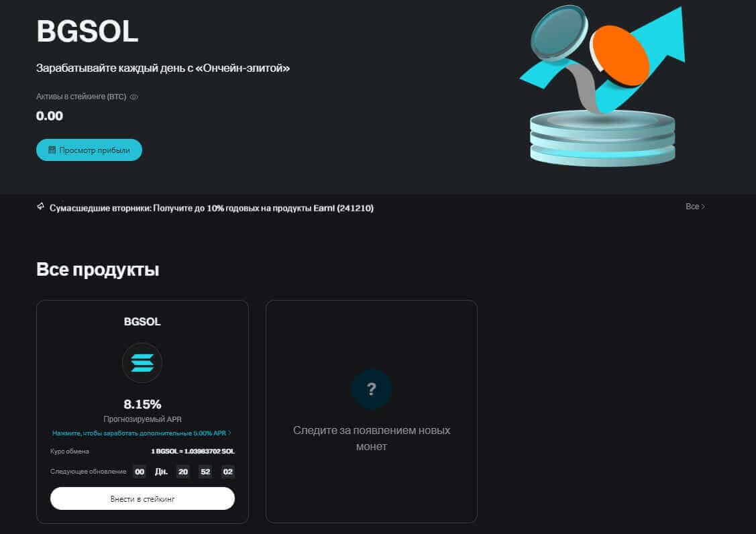The height and width of the screenshot is (534, 756).
Task: Click the 1 BGSOL exchange rate value
Action: (x=193, y=451)
